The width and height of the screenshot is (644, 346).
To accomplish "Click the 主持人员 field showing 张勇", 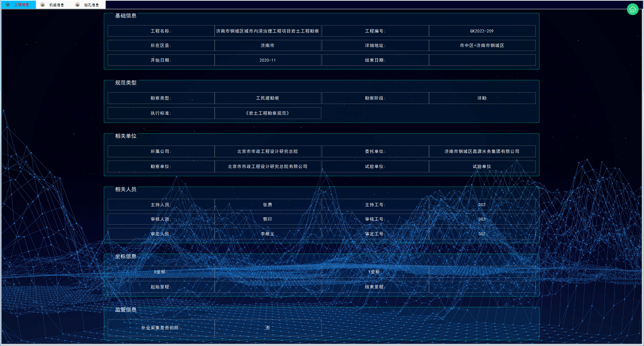I will point(268,205).
